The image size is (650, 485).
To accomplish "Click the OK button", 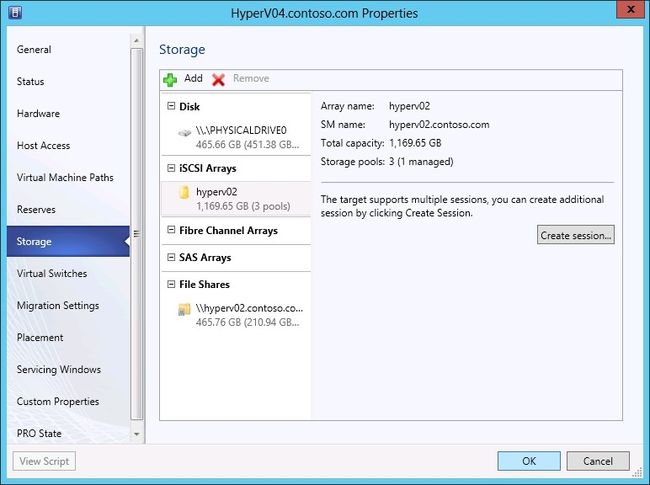I will [x=529, y=461].
